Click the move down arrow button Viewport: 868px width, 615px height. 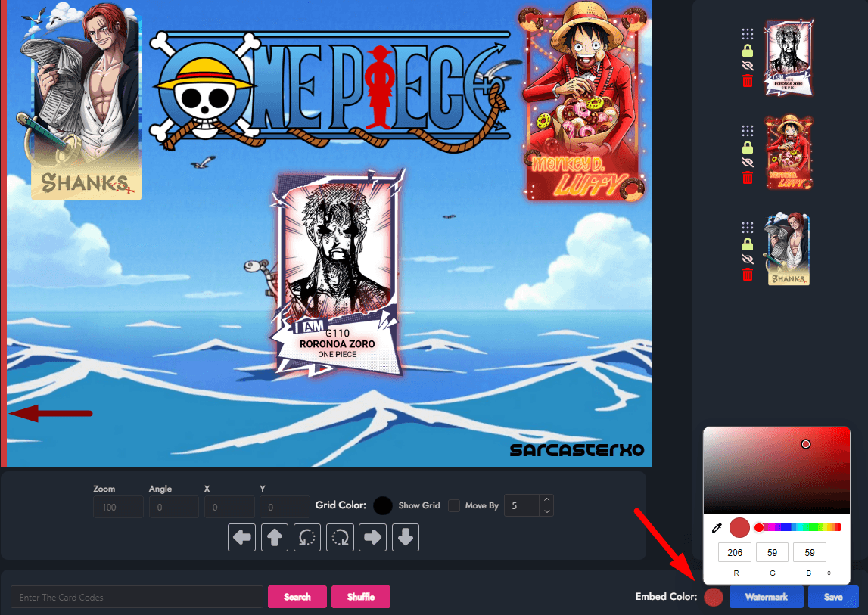click(405, 537)
